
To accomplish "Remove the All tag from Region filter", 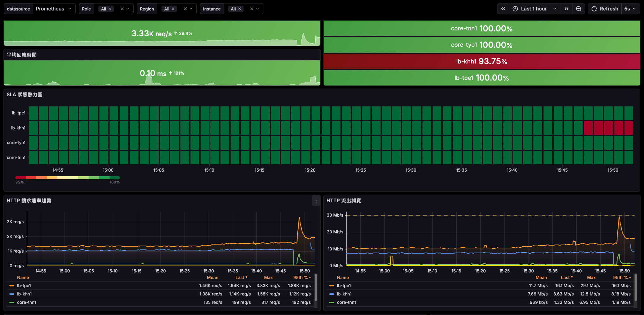I will point(173,9).
